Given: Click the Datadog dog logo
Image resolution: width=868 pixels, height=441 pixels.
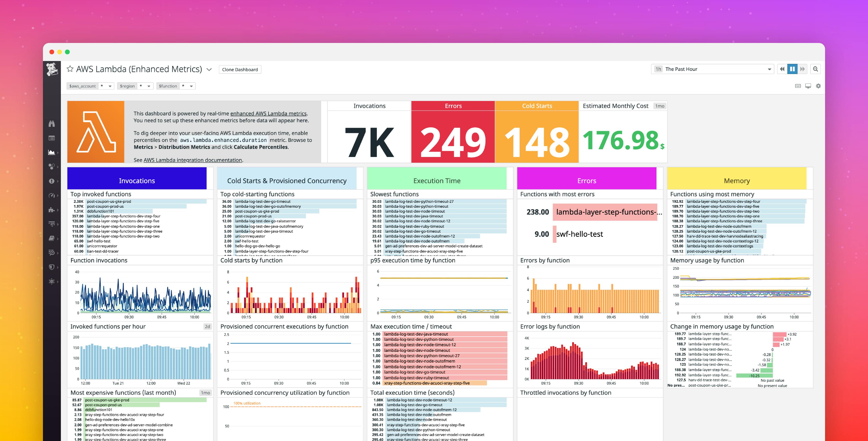Looking at the screenshot, I should (52, 69).
